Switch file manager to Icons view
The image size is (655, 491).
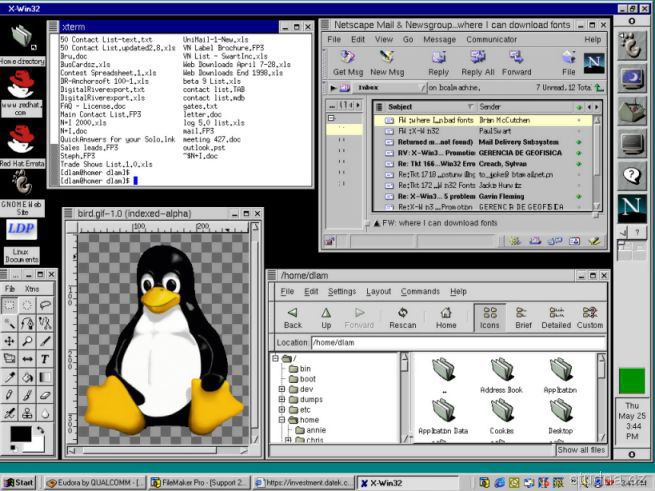pyautogui.click(x=487, y=316)
